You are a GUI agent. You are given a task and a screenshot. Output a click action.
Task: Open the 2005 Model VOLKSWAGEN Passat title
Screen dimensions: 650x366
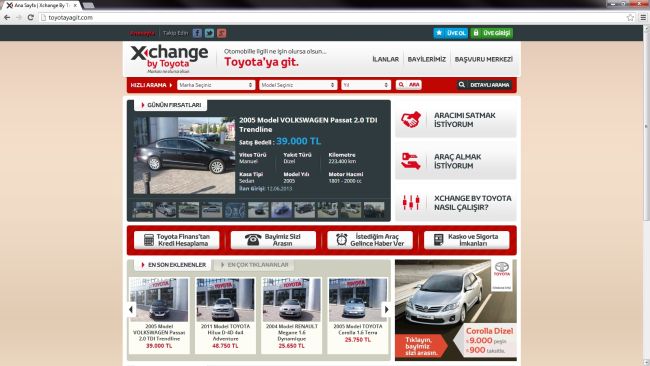pyautogui.click(x=308, y=125)
